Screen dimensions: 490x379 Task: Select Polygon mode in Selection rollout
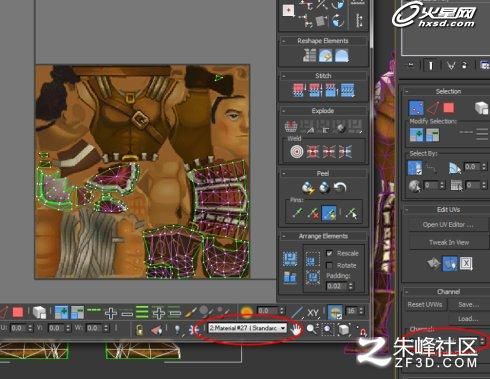[x=449, y=108]
